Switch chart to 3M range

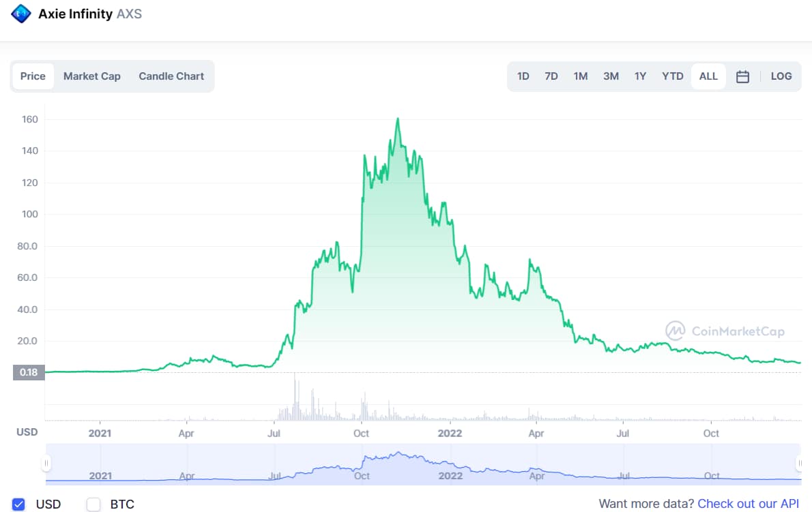pos(611,76)
